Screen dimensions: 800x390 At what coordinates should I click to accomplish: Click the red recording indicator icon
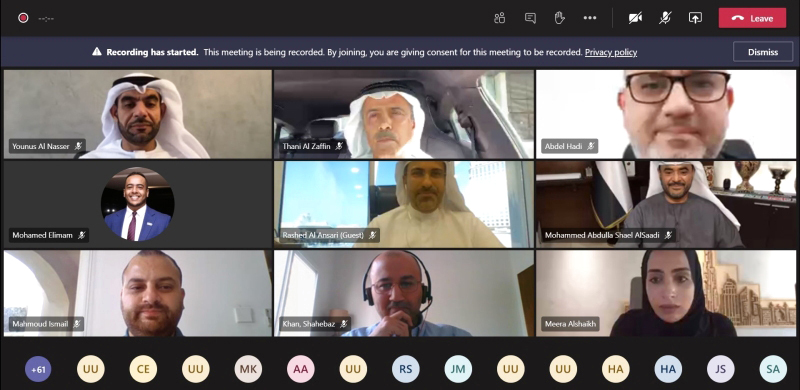click(23, 18)
